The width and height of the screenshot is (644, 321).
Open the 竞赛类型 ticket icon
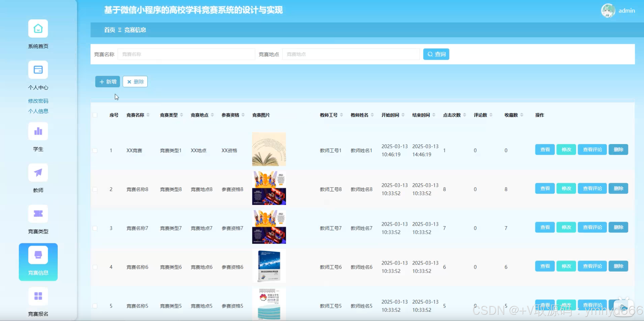38,213
